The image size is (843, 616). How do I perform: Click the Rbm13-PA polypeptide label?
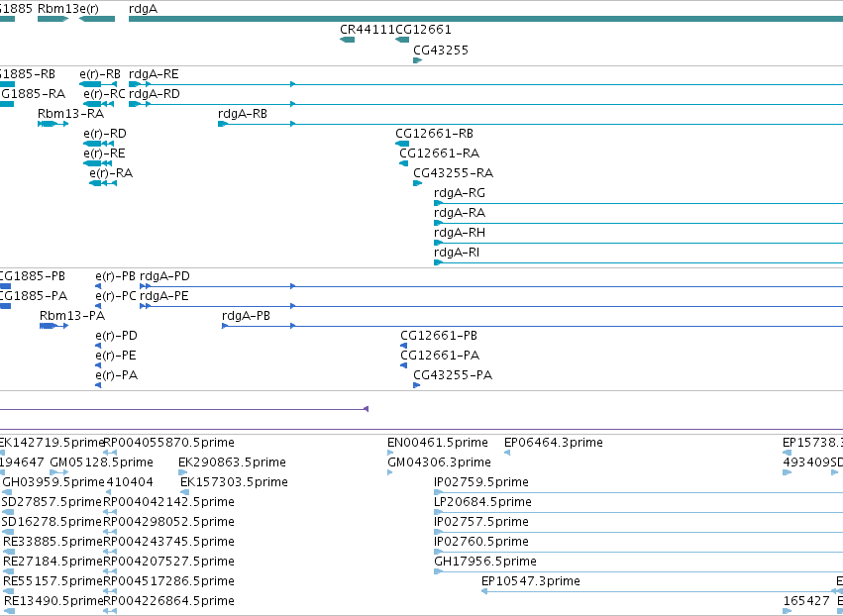(72, 316)
